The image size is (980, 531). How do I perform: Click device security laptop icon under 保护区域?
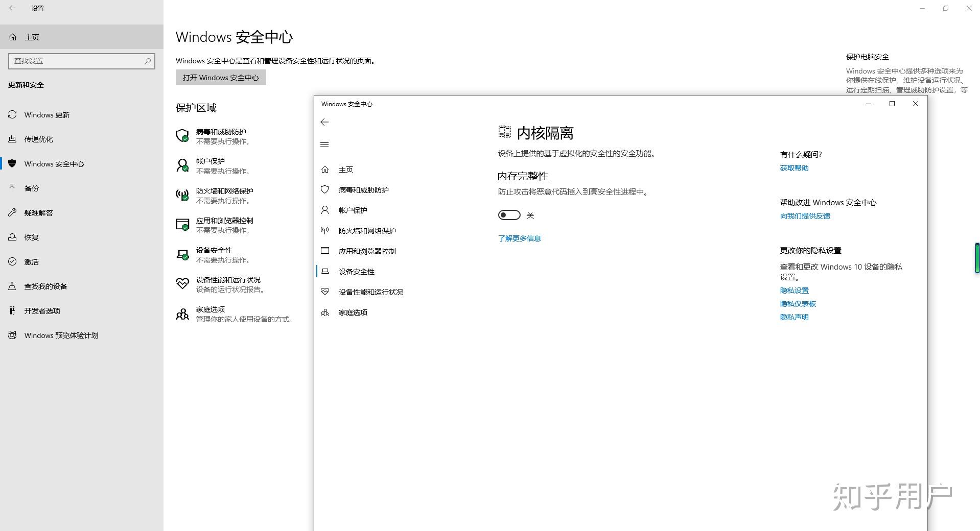tap(182, 254)
